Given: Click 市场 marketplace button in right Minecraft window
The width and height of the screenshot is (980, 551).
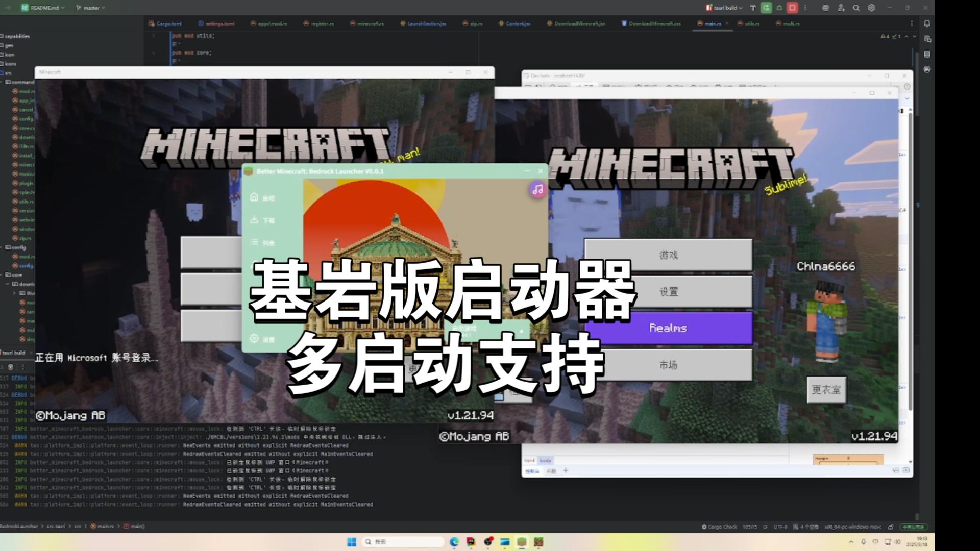Looking at the screenshot, I should click(668, 365).
